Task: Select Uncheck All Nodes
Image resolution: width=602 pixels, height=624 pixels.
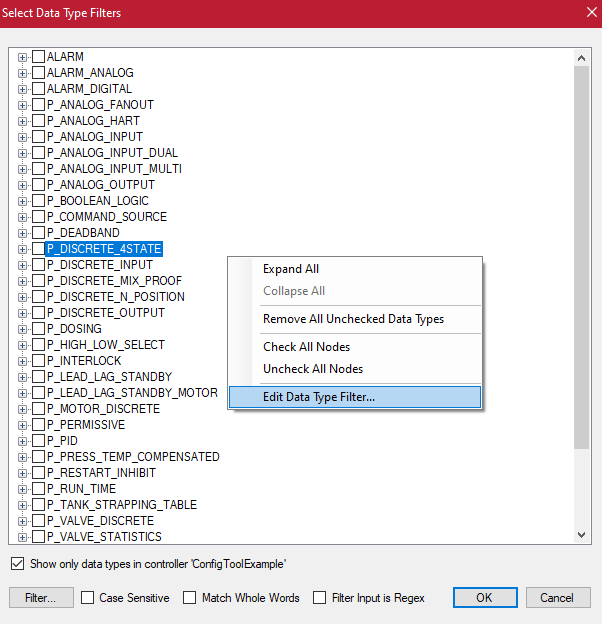Action: click(x=355, y=369)
